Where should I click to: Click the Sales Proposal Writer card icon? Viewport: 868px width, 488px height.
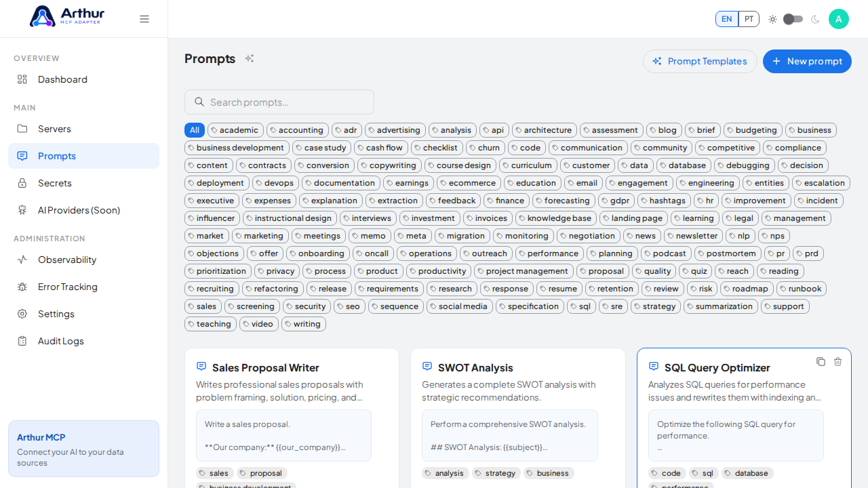(201, 366)
